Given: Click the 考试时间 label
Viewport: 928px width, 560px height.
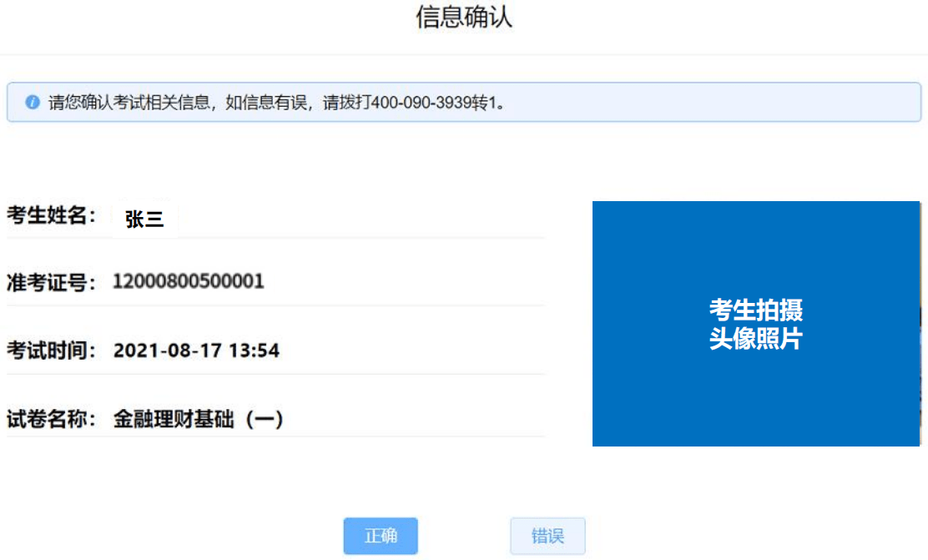Looking at the screenshot, I should pos(51,351).
